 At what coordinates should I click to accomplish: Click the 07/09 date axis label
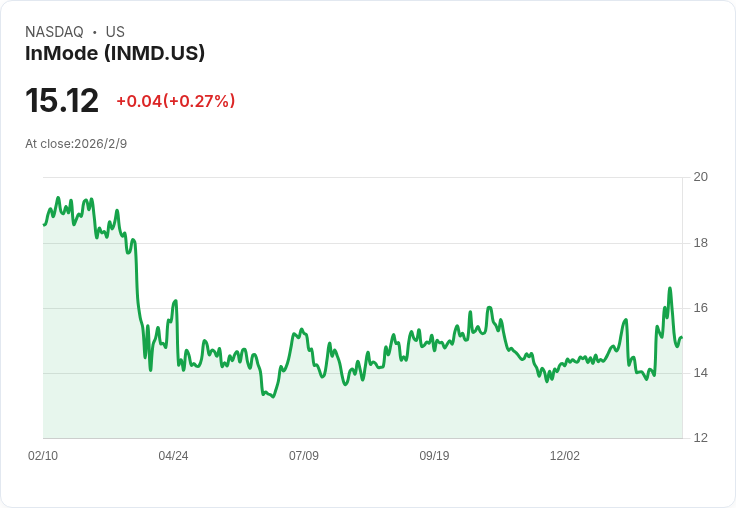click(x=304, y=455)
